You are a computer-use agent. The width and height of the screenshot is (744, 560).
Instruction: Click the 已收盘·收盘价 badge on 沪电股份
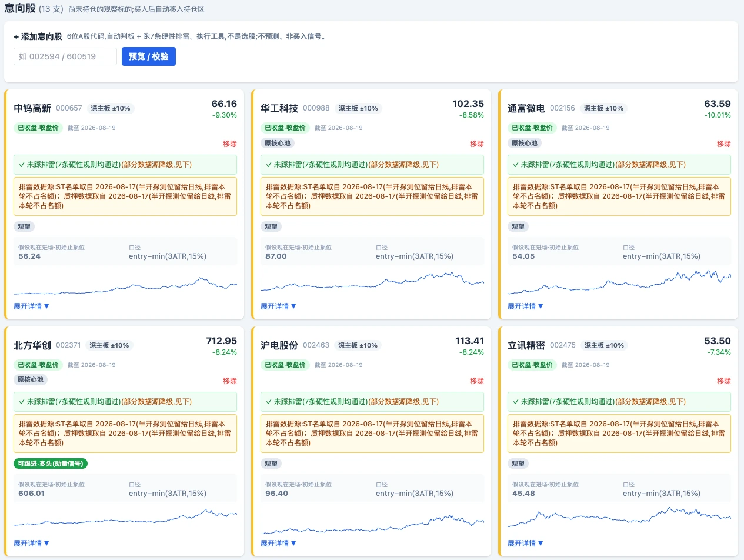coord(285,365)
